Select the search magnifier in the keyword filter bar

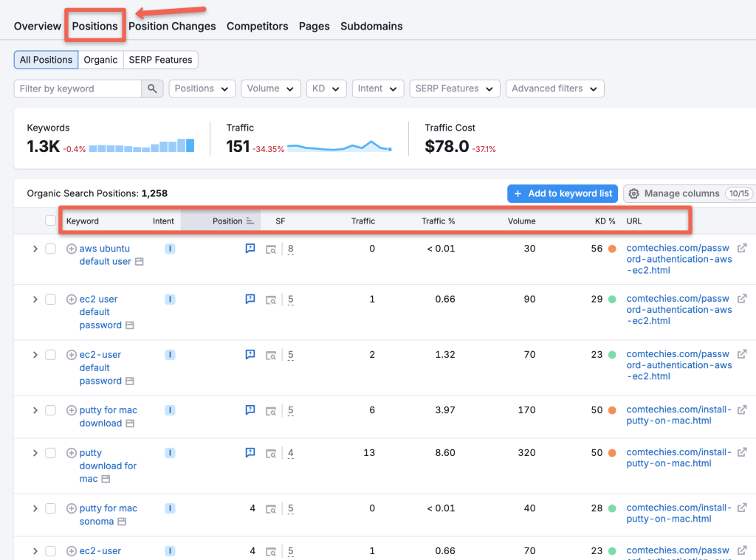pos(152,88)
